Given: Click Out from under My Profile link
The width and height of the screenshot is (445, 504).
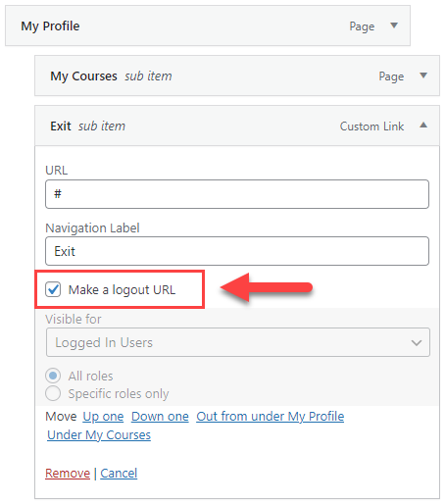Looking at the screenshot, I should coord(271,417).
